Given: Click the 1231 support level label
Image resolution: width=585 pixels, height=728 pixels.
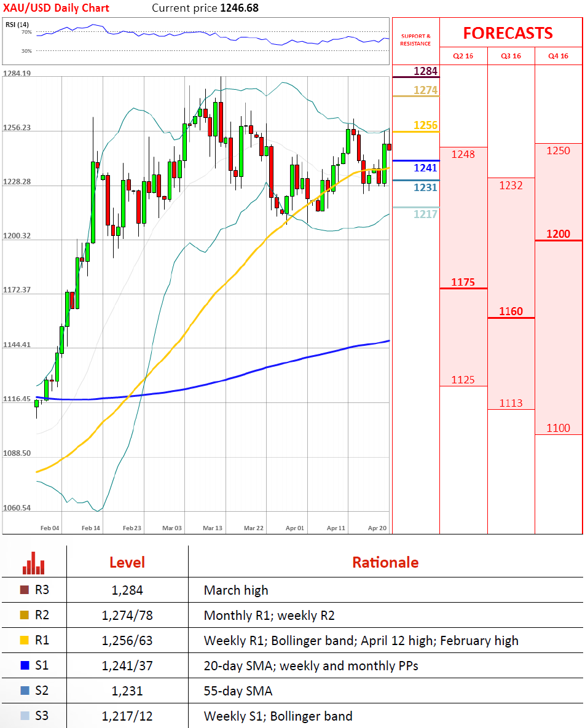Looking at the screenshot, I should [425, 187].
